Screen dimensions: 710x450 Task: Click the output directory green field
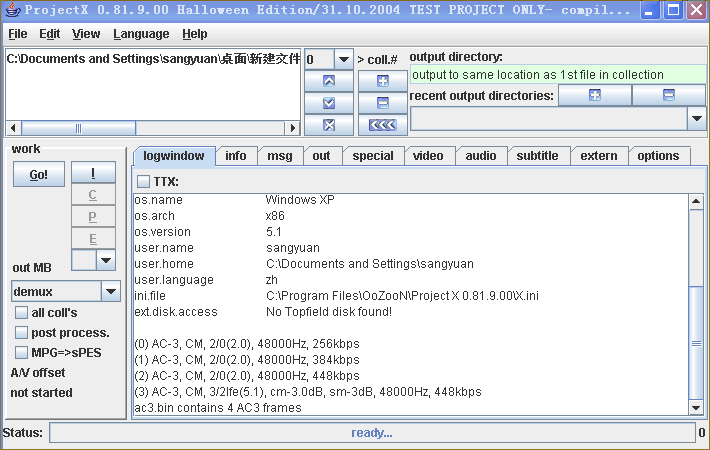[557, 75]
